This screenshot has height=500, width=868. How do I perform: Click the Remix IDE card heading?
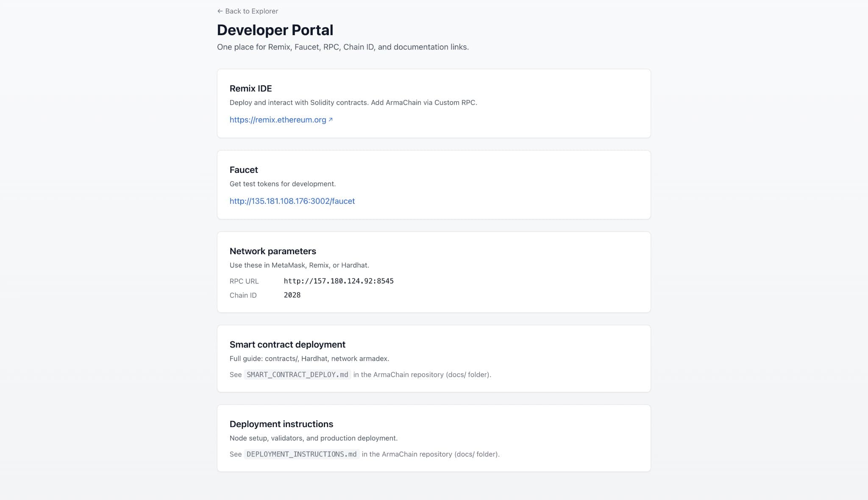251,89
